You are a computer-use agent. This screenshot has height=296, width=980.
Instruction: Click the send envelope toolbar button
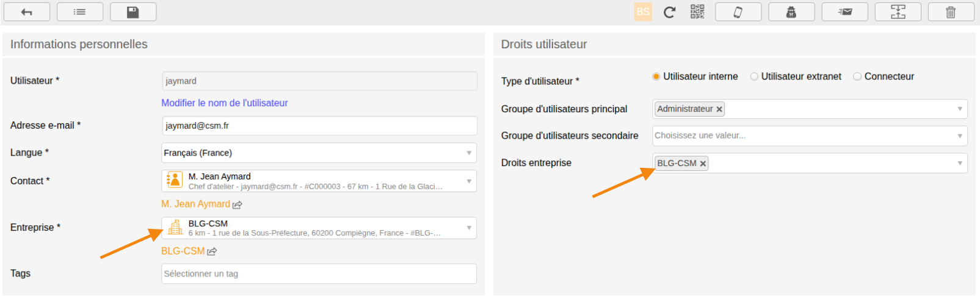point(844,12)
